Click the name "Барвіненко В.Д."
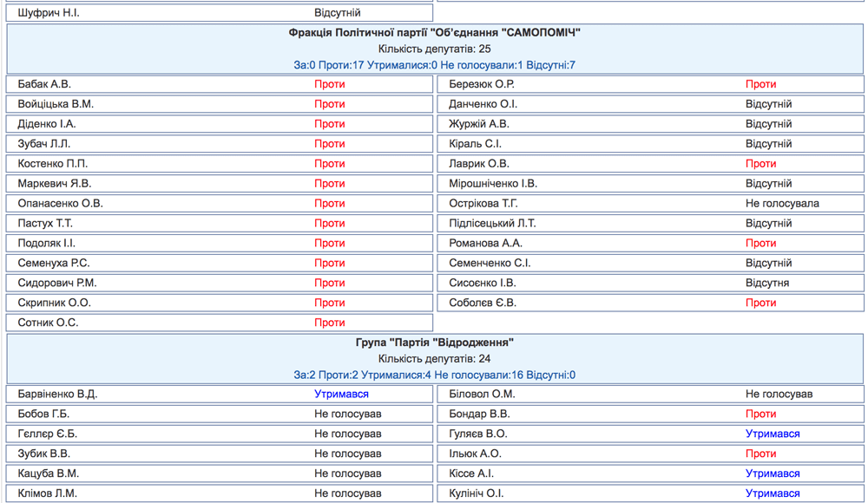 tap(57, 394)
